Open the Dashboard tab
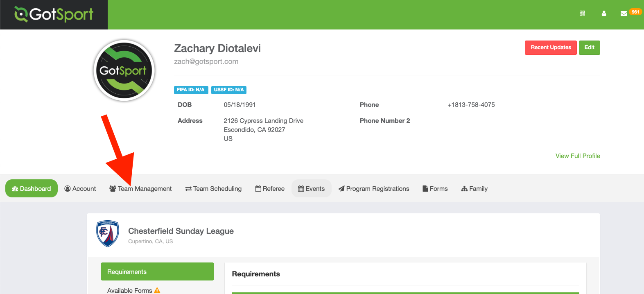Image resolution: width=644 pixels, height=294 pixels. tap(32, 188)
